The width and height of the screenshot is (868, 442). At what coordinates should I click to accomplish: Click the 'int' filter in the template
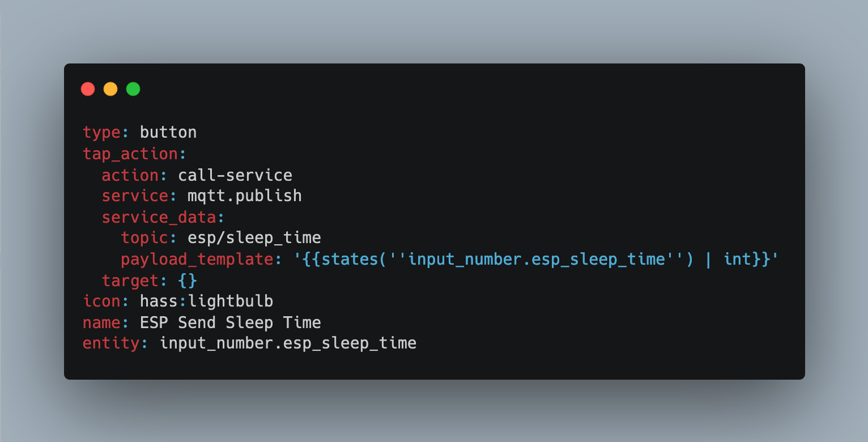coord(738,260)
